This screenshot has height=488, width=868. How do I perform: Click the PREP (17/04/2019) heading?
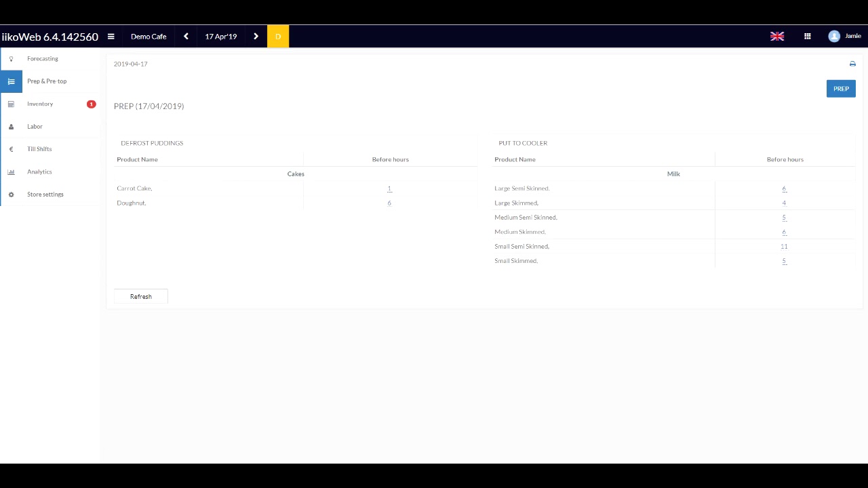[149, 106]
